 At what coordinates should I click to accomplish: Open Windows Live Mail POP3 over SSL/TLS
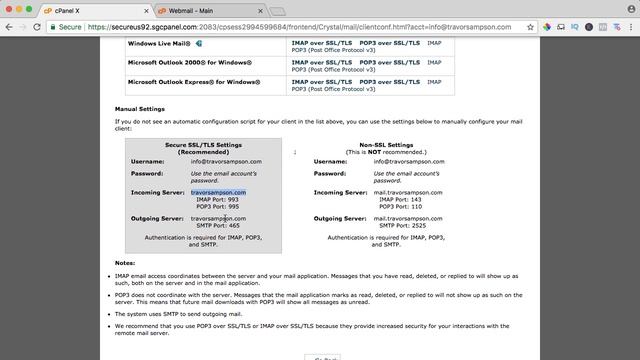(x=389, y=43)
